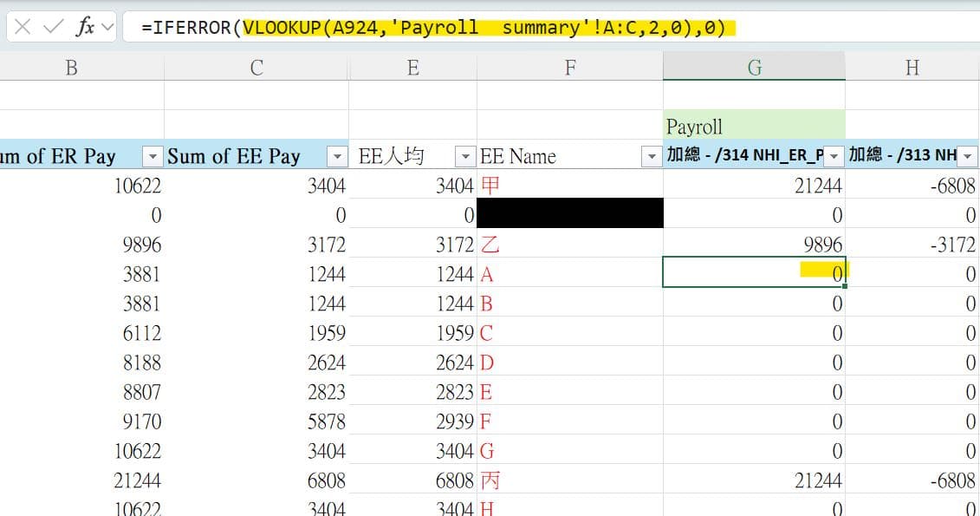Click the 8188 value in Sum of ER Pay
This screenshot has height=516, width=980.
pos(141,363)
